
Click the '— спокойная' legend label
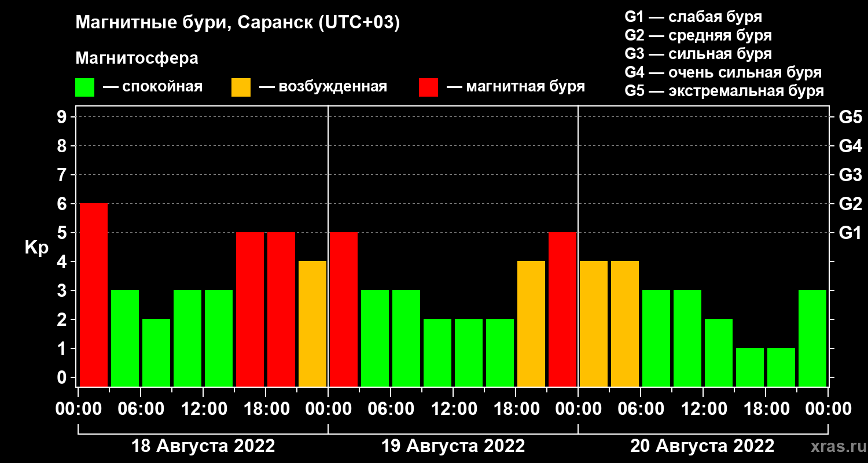(153, 87)
